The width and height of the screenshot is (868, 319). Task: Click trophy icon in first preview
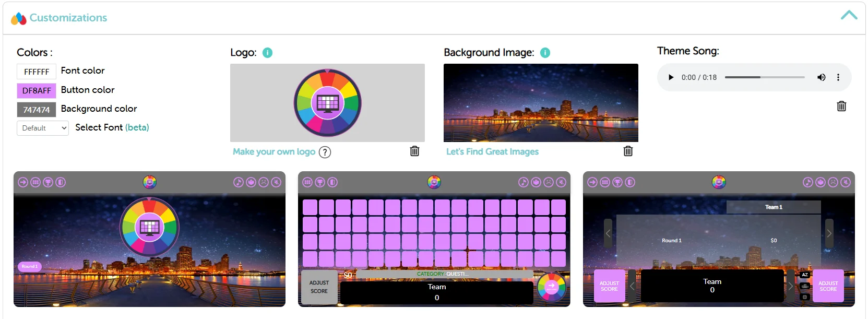[48, 182]
